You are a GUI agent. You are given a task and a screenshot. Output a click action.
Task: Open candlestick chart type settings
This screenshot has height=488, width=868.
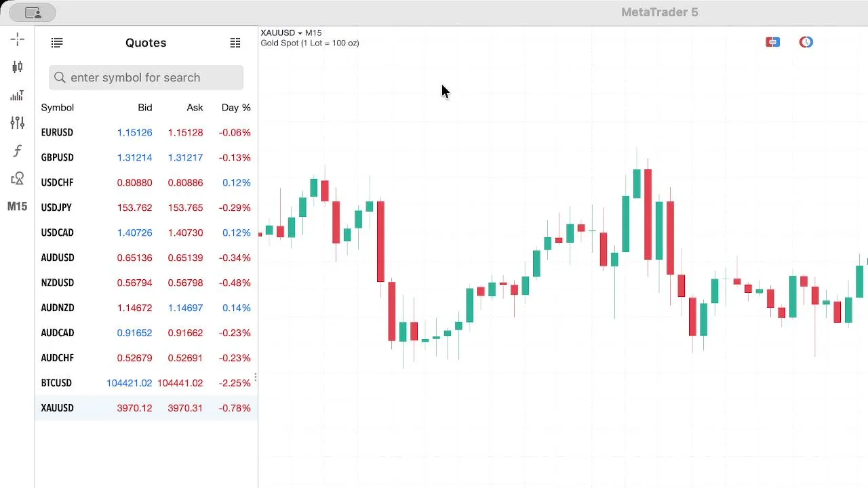18,66
